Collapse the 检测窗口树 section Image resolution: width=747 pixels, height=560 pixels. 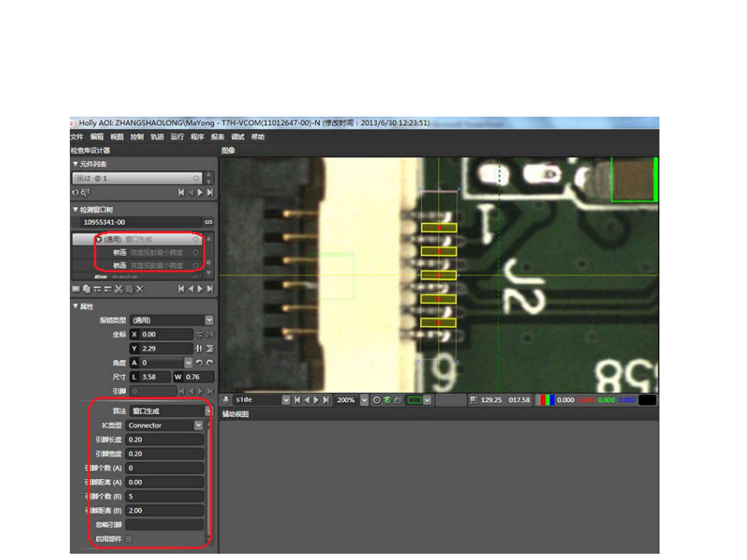pyautogui.click(x=76, y=209)
